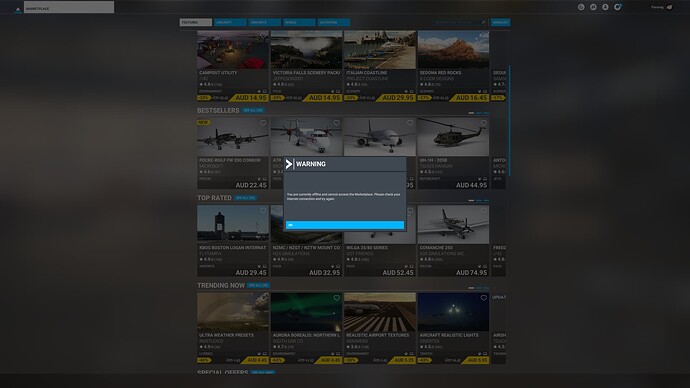Screen dimensions: 690x388
Task: Open Realistic Airport Textures thumbnail
Action: (x=380, y=312)
